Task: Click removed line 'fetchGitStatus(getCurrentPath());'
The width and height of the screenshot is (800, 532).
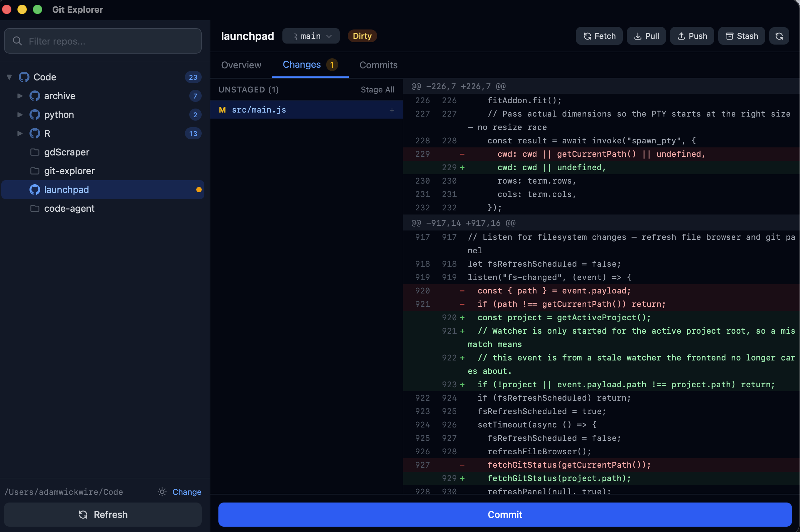Action: (x=601, y=465)
